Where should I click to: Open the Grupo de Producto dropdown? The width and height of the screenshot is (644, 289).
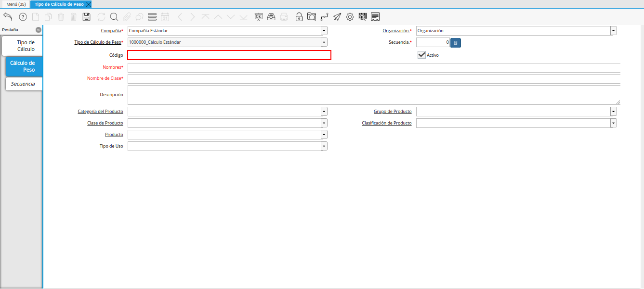tap(613, 112)
